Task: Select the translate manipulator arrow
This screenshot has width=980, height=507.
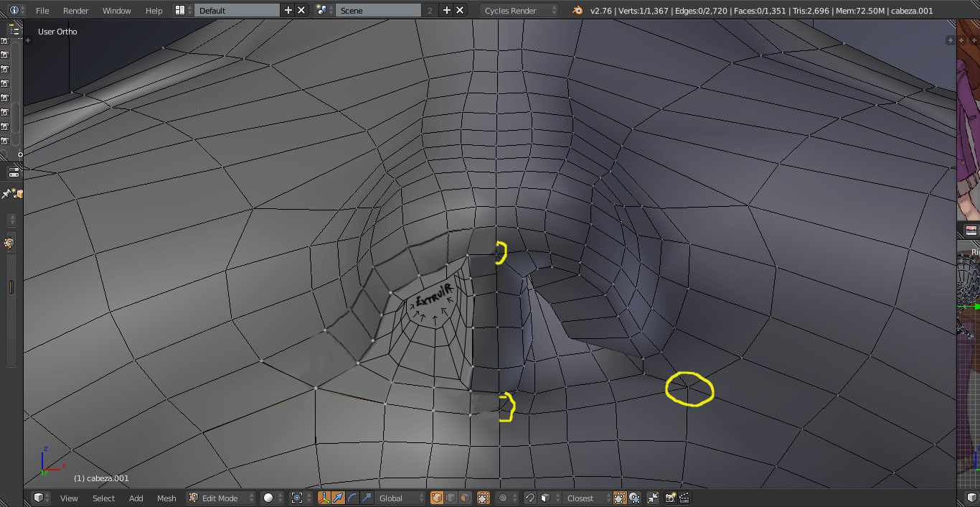Action: (x=339, y=498)
